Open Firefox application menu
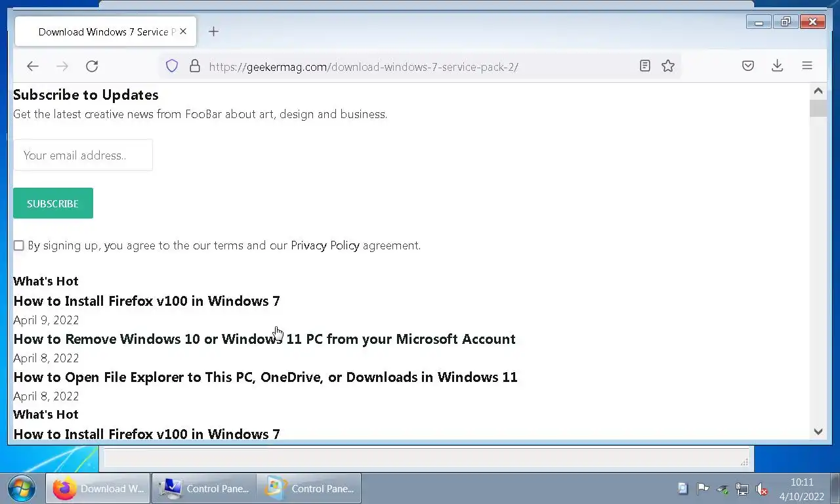The image size is (840, 504). point(807,66)
